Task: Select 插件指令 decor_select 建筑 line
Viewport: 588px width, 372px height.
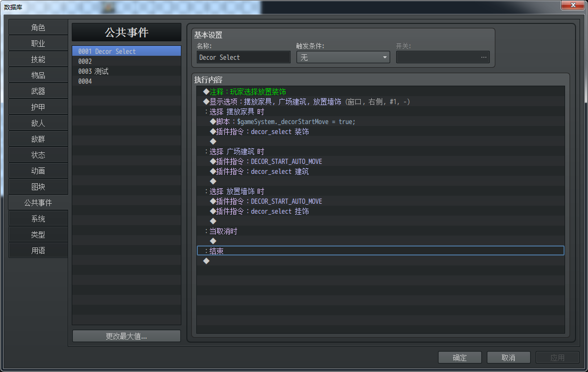Action: point(381,171)
